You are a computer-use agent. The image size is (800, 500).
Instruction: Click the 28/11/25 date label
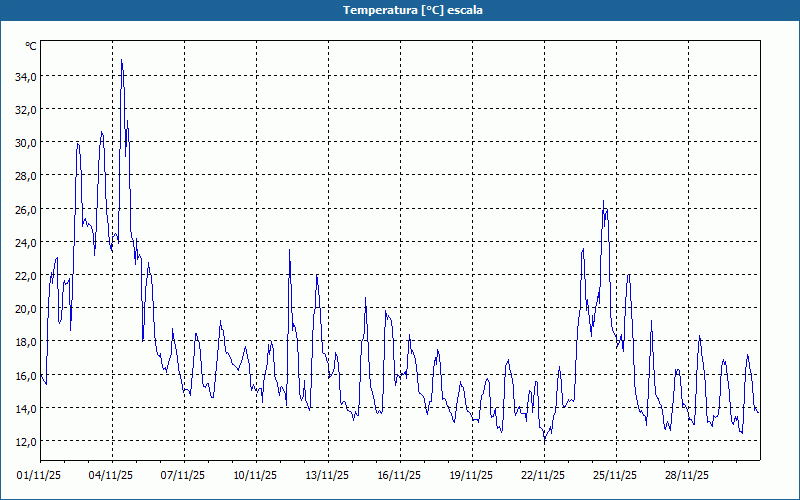click(x=688, y=476)
